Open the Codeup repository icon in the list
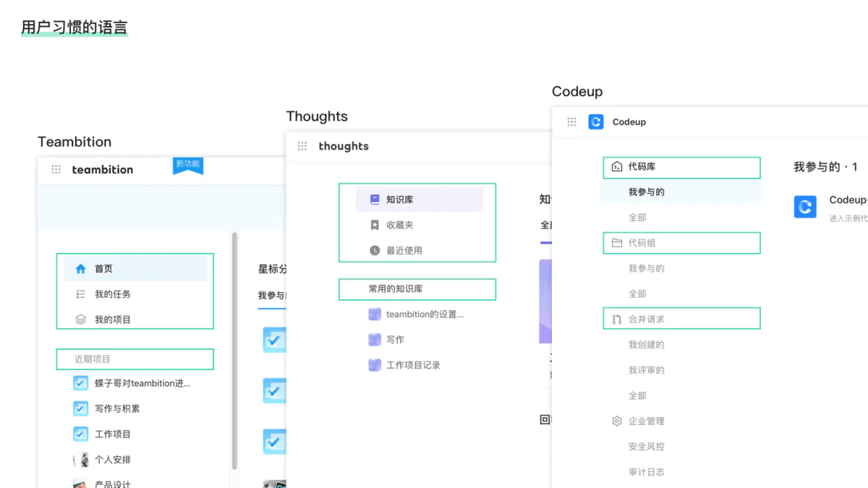 (x=805, y=207)
